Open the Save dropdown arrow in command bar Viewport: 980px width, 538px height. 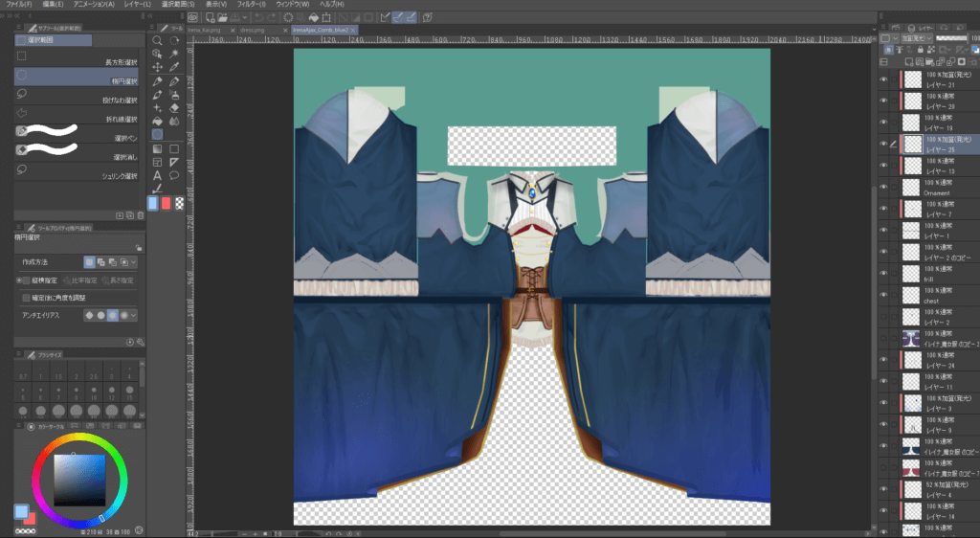[244, 17]
